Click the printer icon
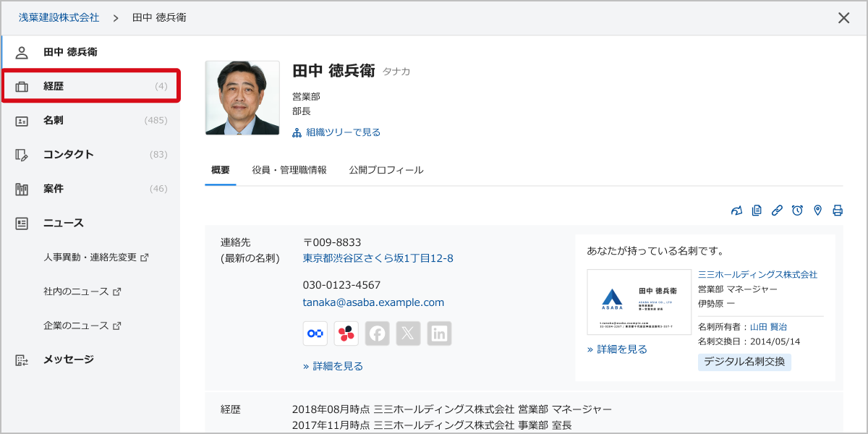 coord(838,210)
